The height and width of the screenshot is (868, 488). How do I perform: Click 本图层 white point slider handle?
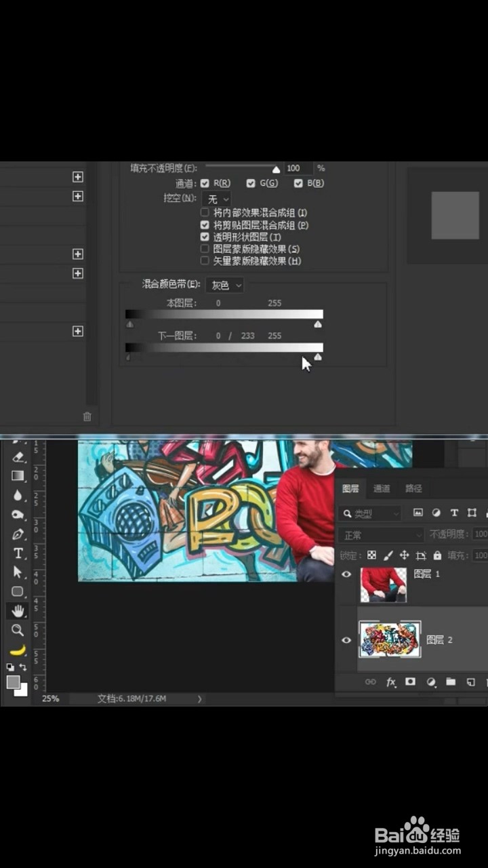tap(318, 324)
